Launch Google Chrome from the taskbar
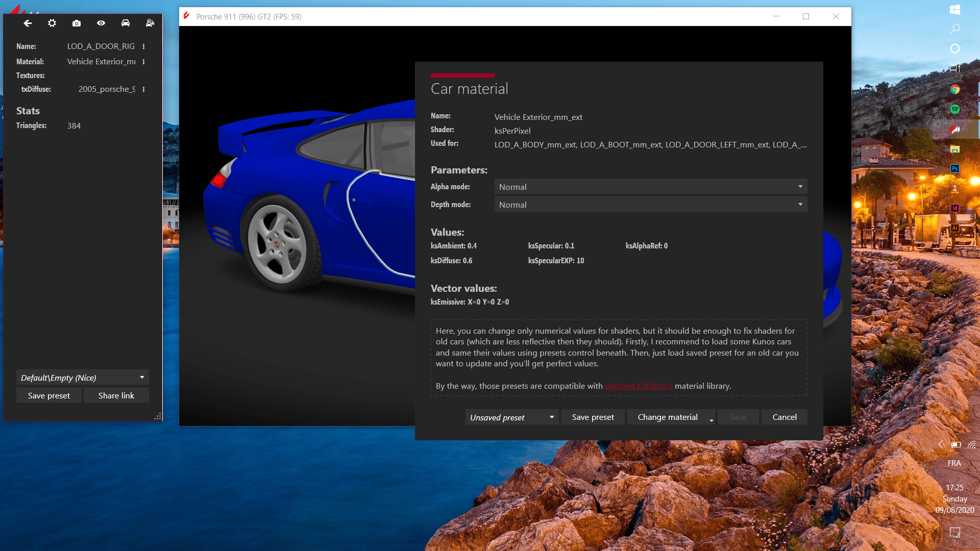 click(x=955, y=89)
